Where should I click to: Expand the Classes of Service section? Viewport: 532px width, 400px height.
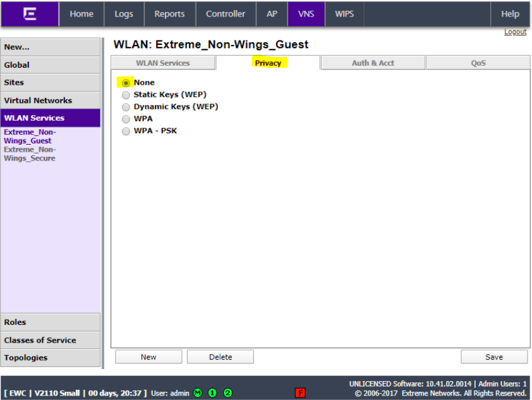[50, 341]
